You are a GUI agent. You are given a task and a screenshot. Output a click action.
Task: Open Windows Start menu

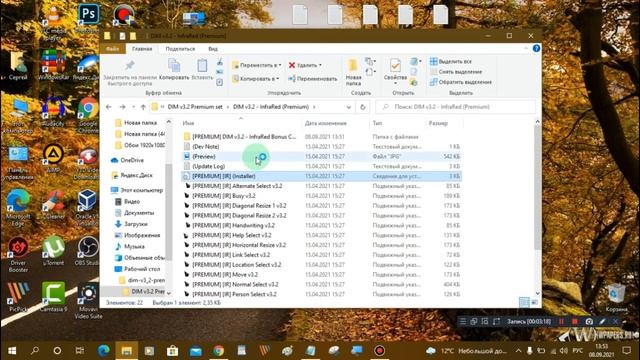coord(12,351)
